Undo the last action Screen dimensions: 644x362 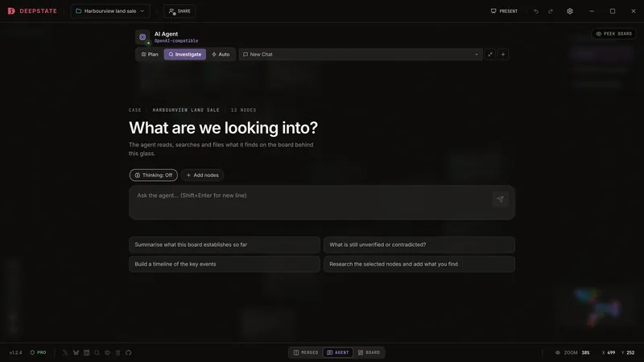coord(536,11)
